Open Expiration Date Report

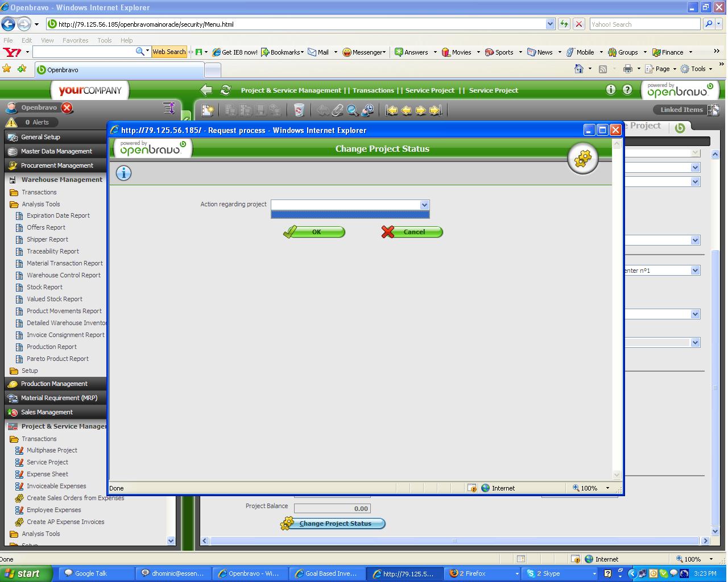point(58,216)
